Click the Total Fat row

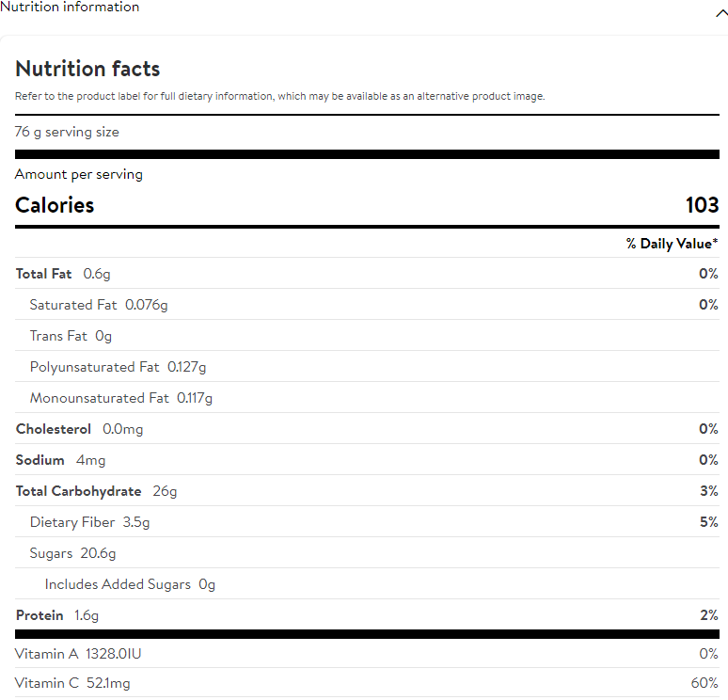pyautogui.click(x=63, y=274)
